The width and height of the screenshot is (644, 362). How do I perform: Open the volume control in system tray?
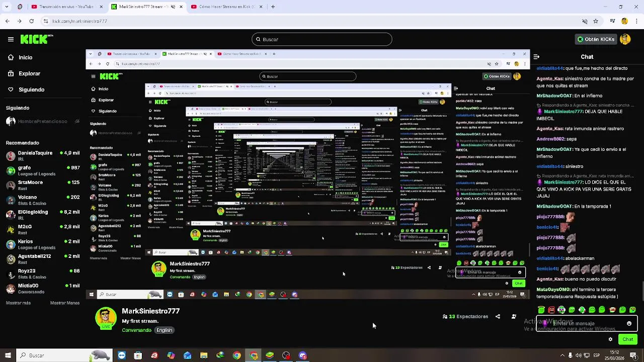(x=578, y=355)
